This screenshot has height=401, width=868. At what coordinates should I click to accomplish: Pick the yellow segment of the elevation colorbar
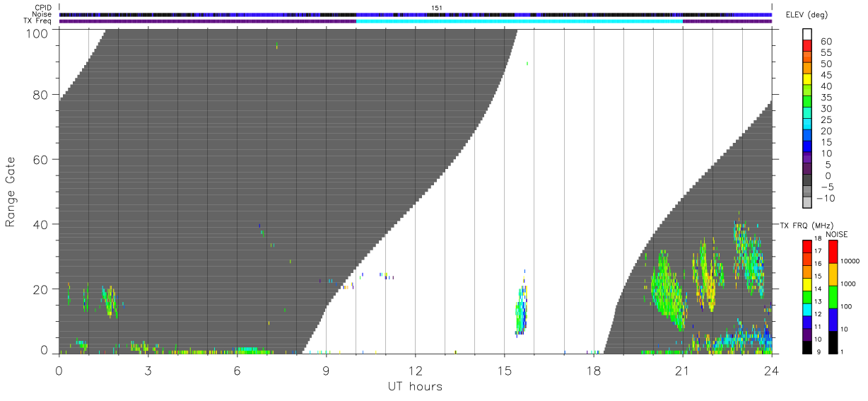coord(808,79)
